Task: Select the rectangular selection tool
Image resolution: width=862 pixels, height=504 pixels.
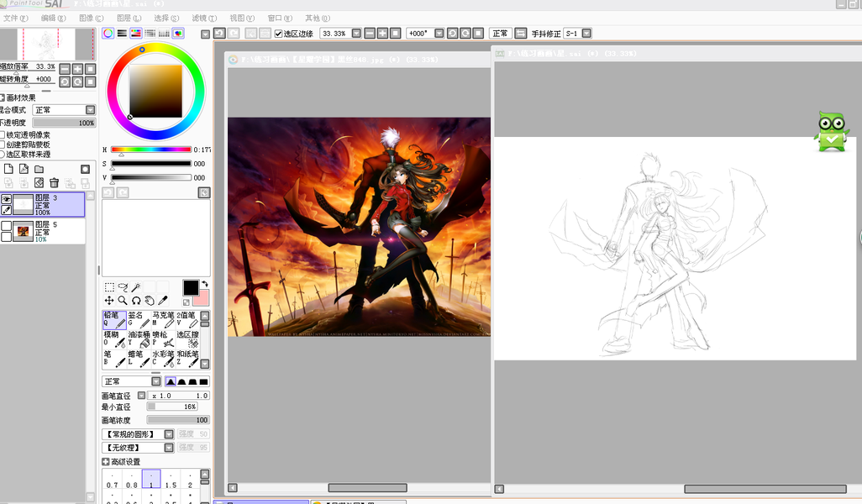Action: click(109, 287)
